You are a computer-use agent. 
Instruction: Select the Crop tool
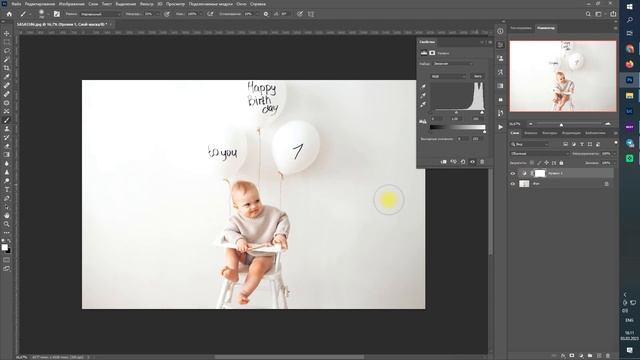point(7,68)
